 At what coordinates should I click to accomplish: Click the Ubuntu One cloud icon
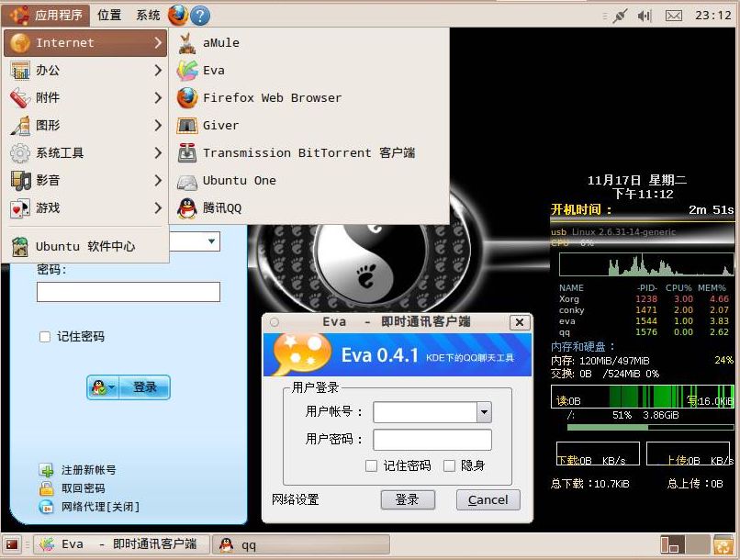(x=187, y=181)
